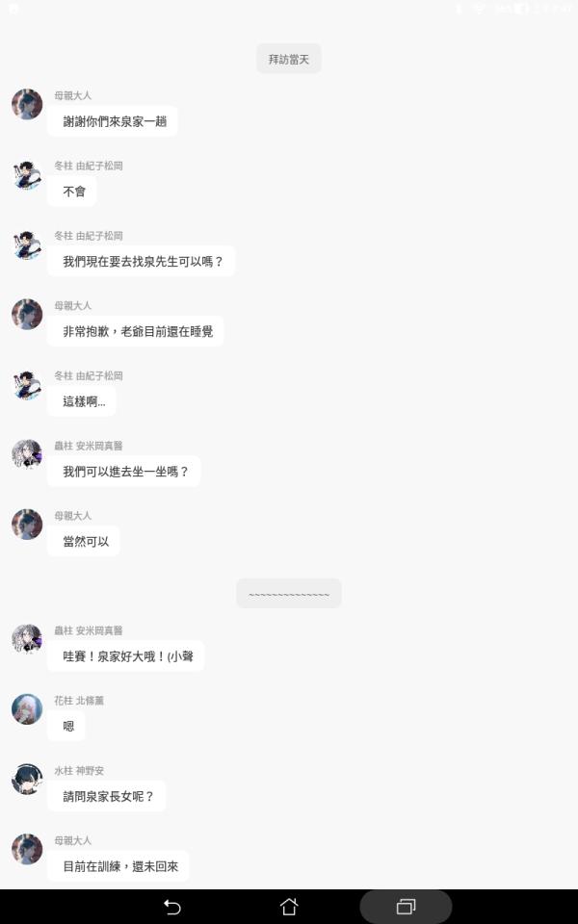Tap the 這樣啊... message bubble
Image resolution: width=578 pixels, height=924 pixels.
click(82, 401)
